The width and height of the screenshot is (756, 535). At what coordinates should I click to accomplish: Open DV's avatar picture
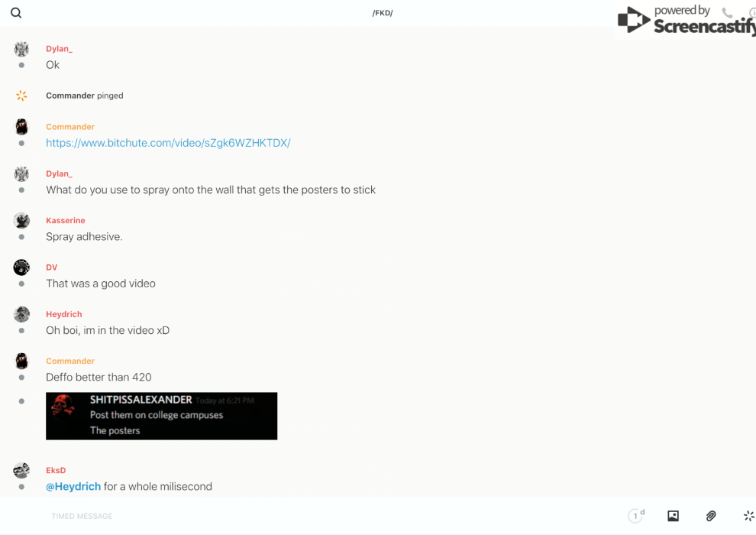[x=21, y=267]
